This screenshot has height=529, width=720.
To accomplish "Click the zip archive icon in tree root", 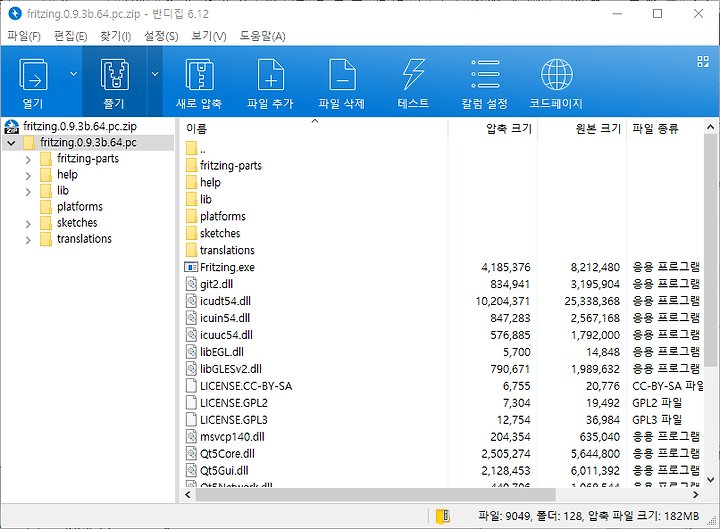I will (11, 126).
